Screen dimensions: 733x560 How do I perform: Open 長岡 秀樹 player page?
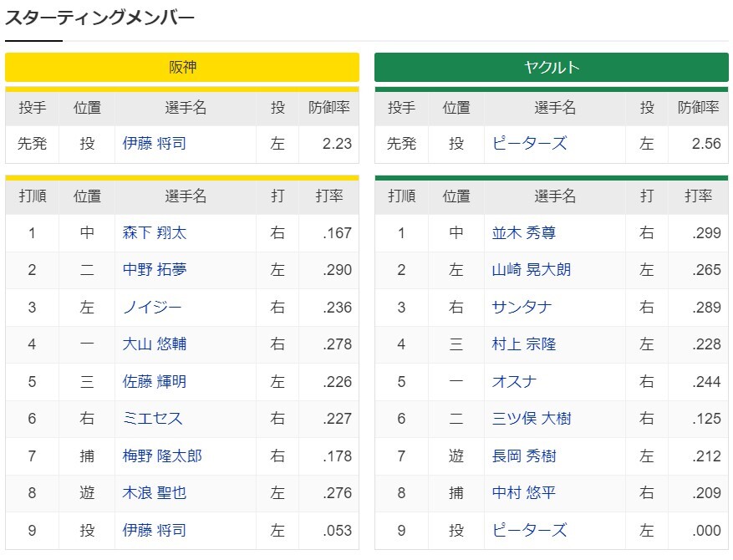[x=524, y=456]
